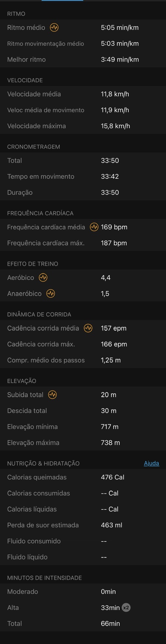Select the Fluido consumido row
This screenshot has height=644, width=166.
[83, 541]
